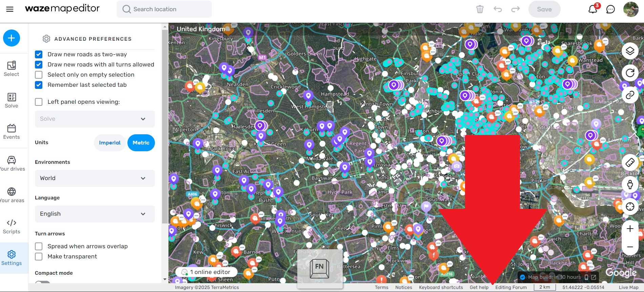Select the ruler measurement tool icon
The height and width of the screenshot is (292, 644).
pyautogui.click(x=630, y=162)
